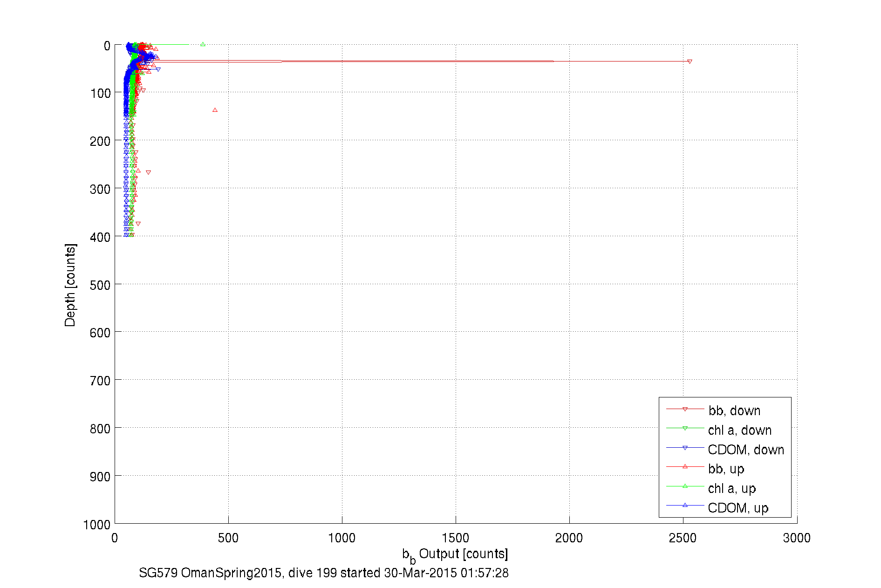Image resolution: width=881 pixels, height=588 pixels.
Task: Click y-axis tick label 800
Action: click(101, 429)
